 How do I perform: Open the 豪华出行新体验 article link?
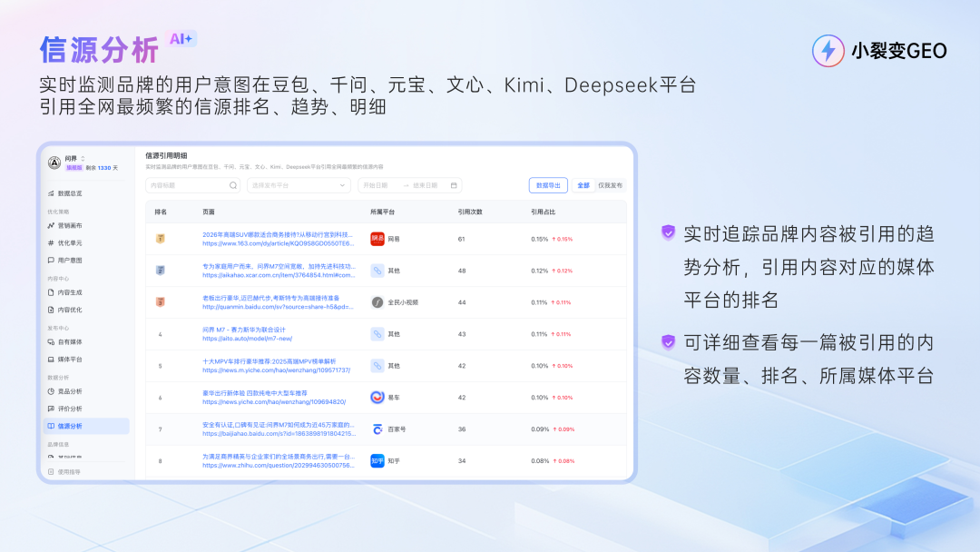tap(255, 393)
